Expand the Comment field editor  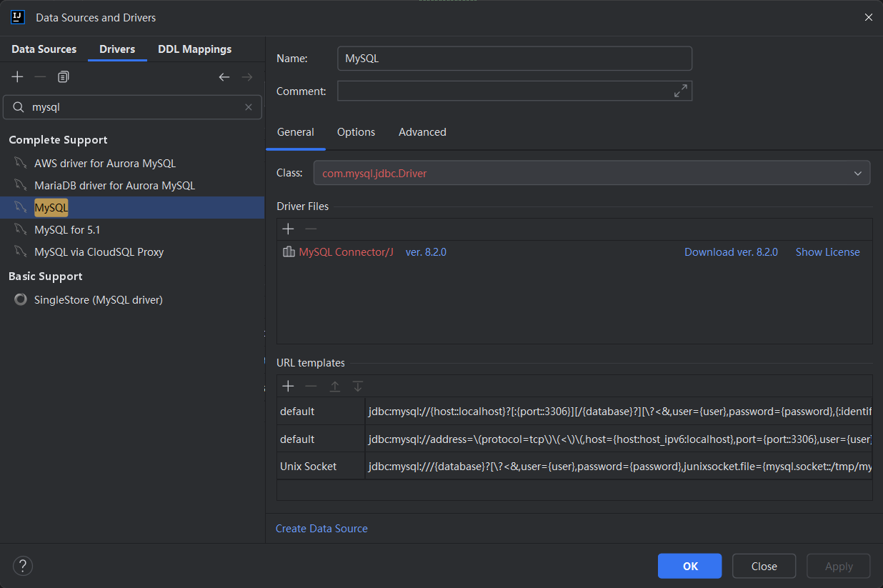pyautogui.click(x=681, y=91)
